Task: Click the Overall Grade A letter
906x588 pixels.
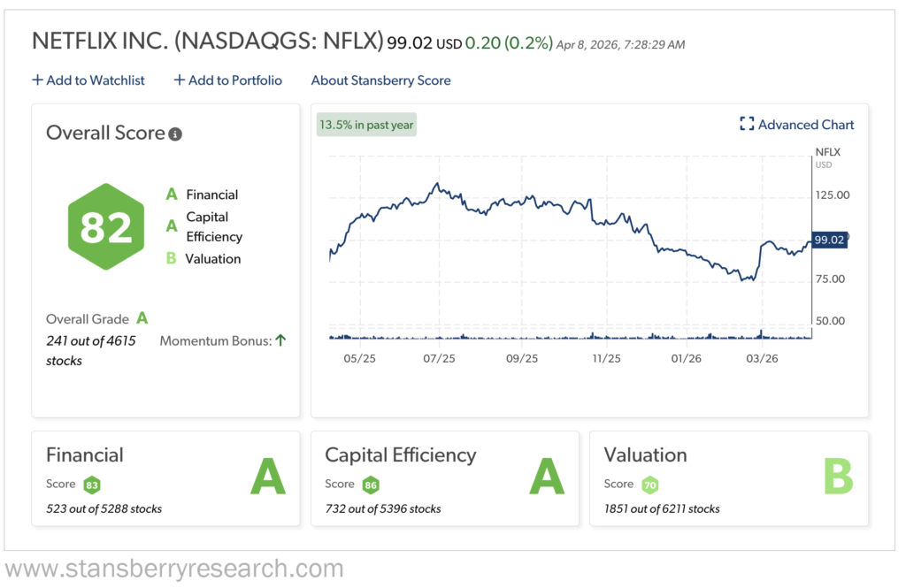Action: (142, 319)
